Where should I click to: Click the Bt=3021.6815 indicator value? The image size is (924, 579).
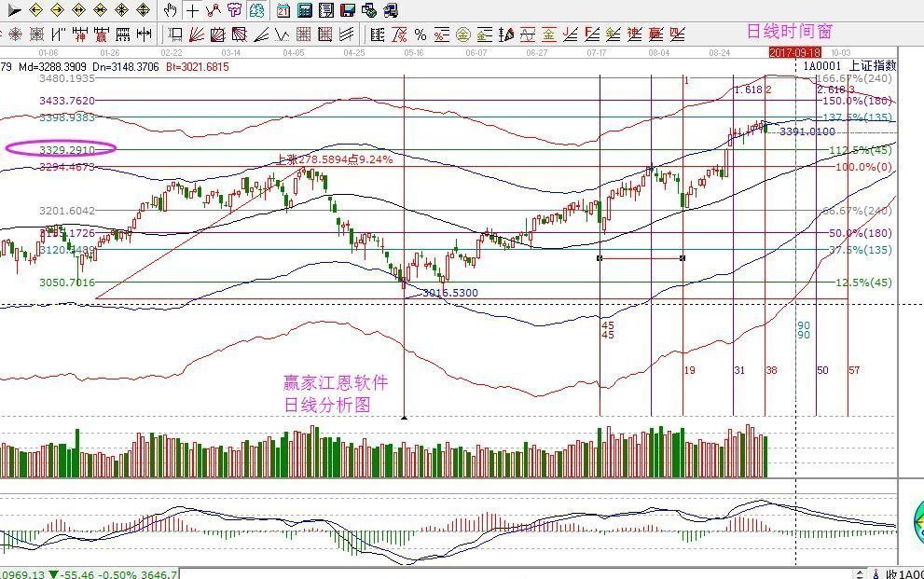[x=198, y=66]
